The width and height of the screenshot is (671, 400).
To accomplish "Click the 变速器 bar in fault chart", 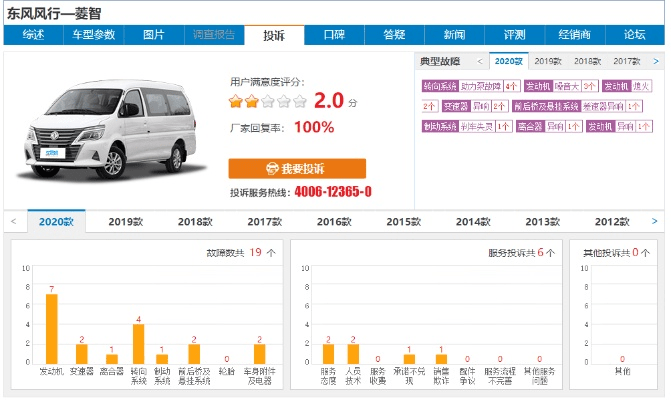I will point(82,354).
